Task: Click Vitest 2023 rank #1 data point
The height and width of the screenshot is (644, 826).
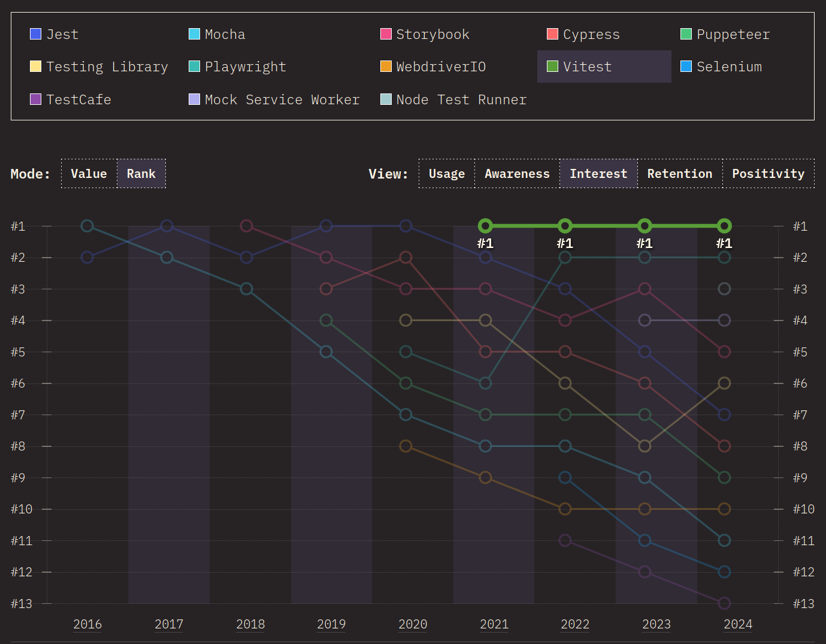Action: pyautogui.click(x=645, y=226)
